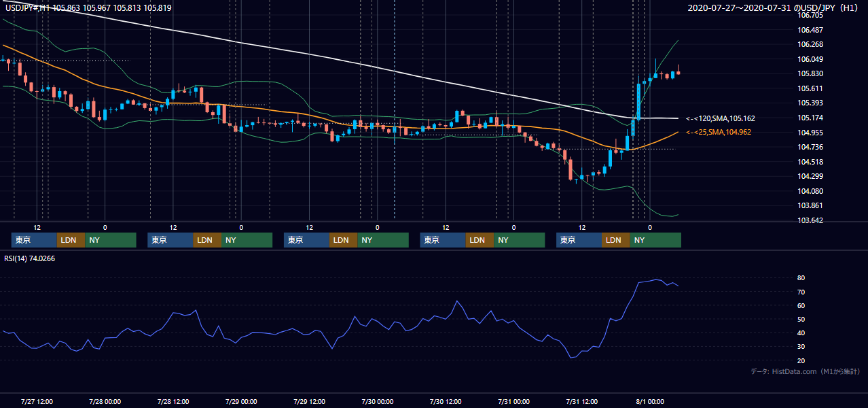
Task: Click the 8/1 00:00 time axis label
Action: click(x=651, y=401)
